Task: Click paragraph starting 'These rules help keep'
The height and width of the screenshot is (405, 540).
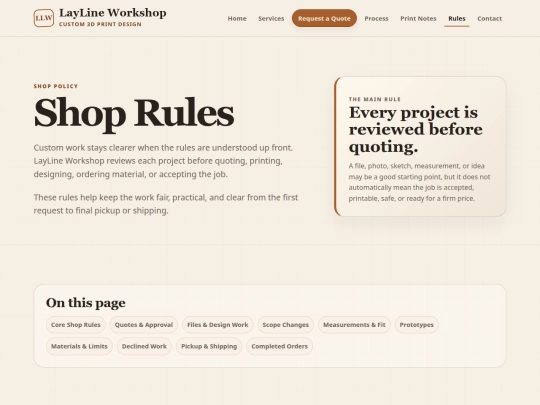Action: click(166, 204)
